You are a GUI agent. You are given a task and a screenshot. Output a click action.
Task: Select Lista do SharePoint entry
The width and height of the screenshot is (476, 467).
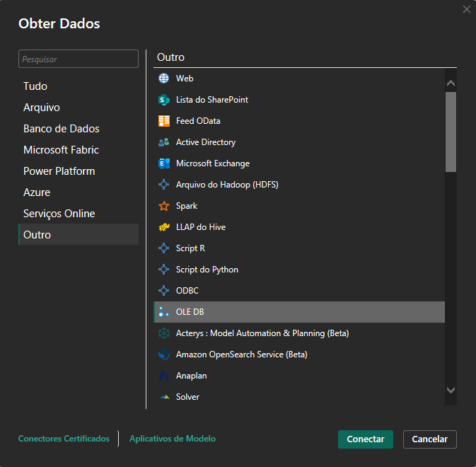(212, 100)
